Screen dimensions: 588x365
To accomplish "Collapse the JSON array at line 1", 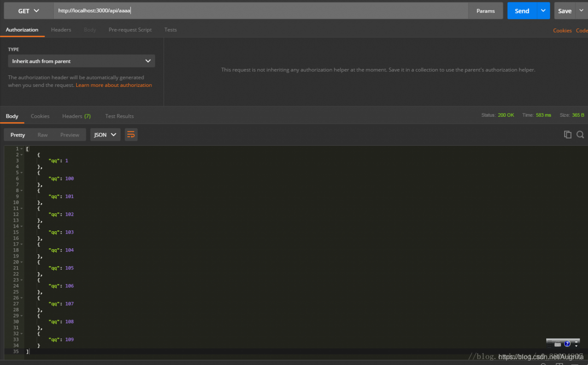I will click(x=22, y=149).
